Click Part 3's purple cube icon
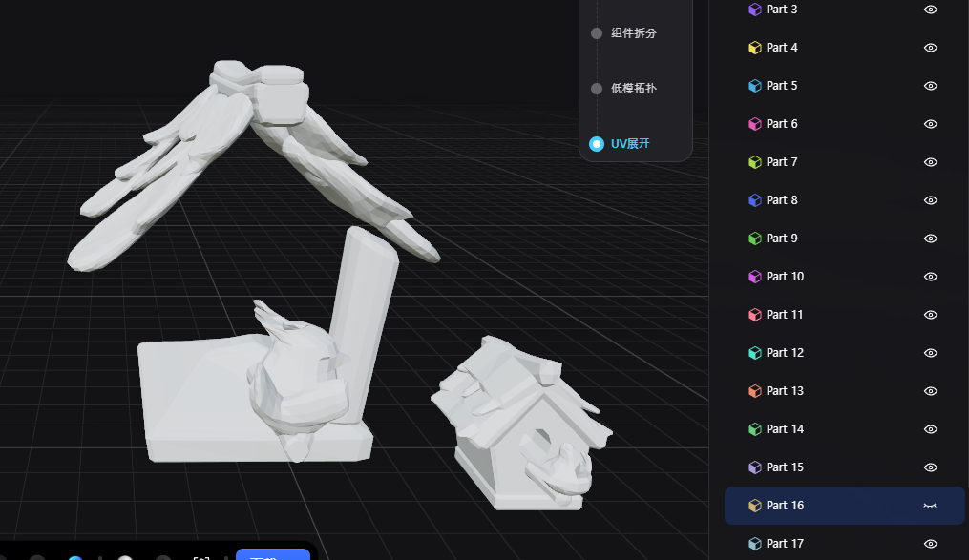969x560 pixels. pyautogui.click(x=753, y=10)
